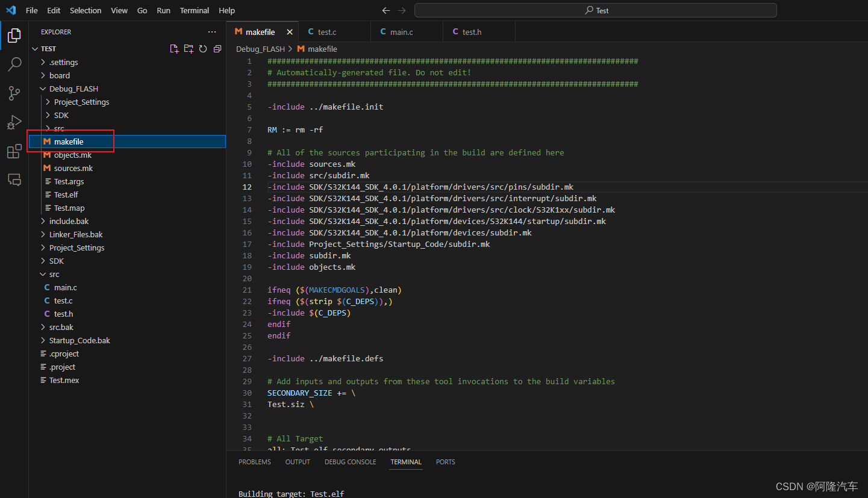Open the Run and Debug view

coord(14,122)
